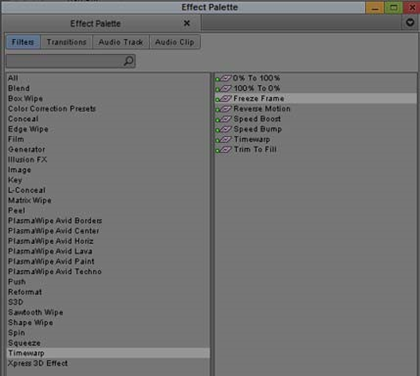Click the Freeze Frame effect icon
This screenshot has height=376, width=420.
(x=223, y=99)
